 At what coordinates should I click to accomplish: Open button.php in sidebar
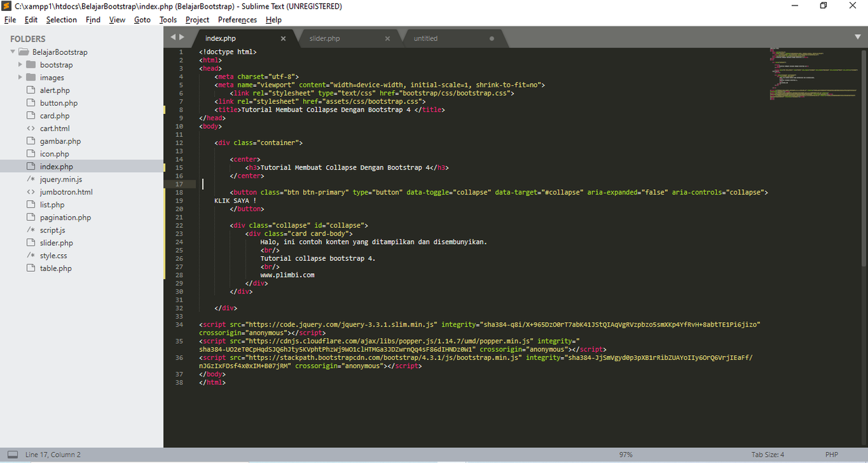[x=59, y=103]
